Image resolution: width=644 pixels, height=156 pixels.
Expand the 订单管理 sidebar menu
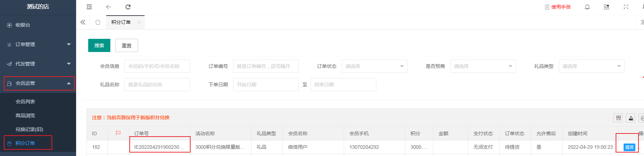coord(38,44)
